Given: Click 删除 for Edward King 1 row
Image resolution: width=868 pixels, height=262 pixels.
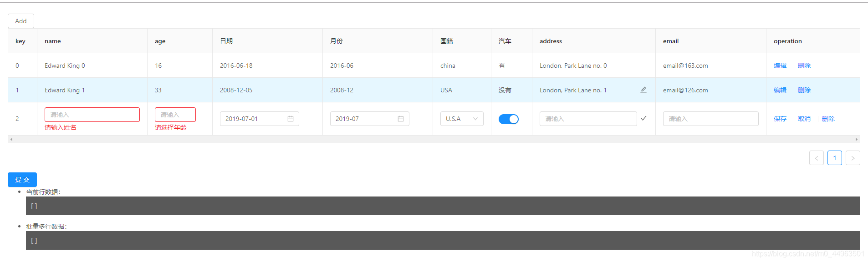Looking at the screenshot, I should point(804,90).
